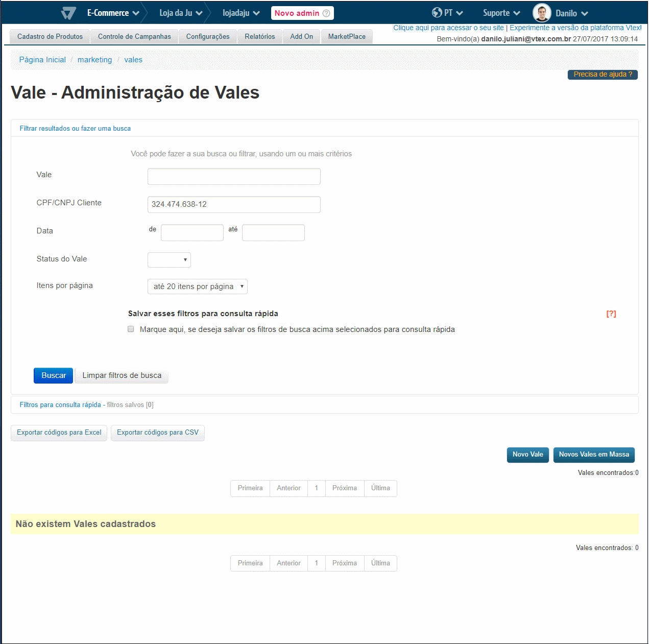The image size is (649, 644).
Task: Expand the E-Commerce menu
Action: (x=113, y=13)
